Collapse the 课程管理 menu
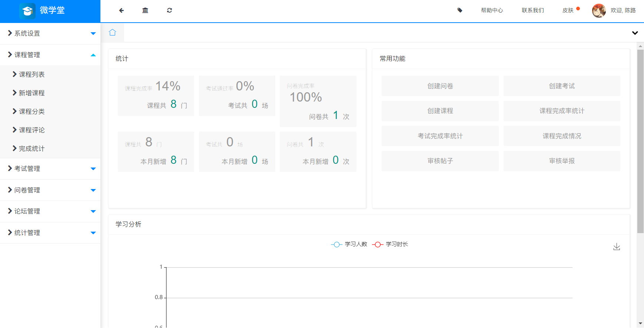 [50, 55]
